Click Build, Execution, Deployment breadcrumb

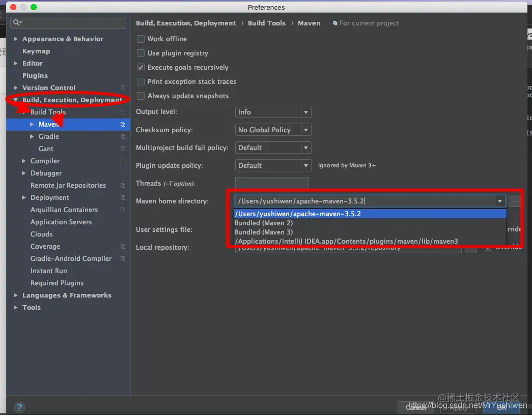coord(186,23)
